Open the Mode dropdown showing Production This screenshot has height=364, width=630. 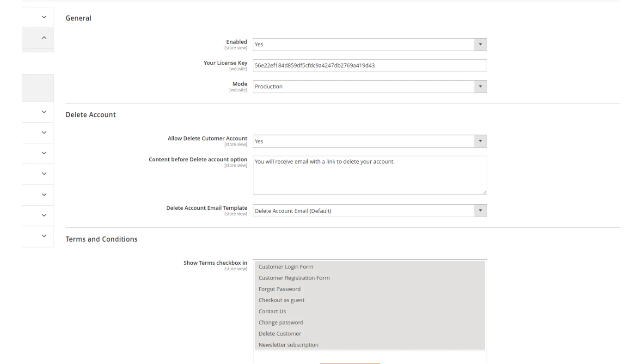(x=369, y=86)
